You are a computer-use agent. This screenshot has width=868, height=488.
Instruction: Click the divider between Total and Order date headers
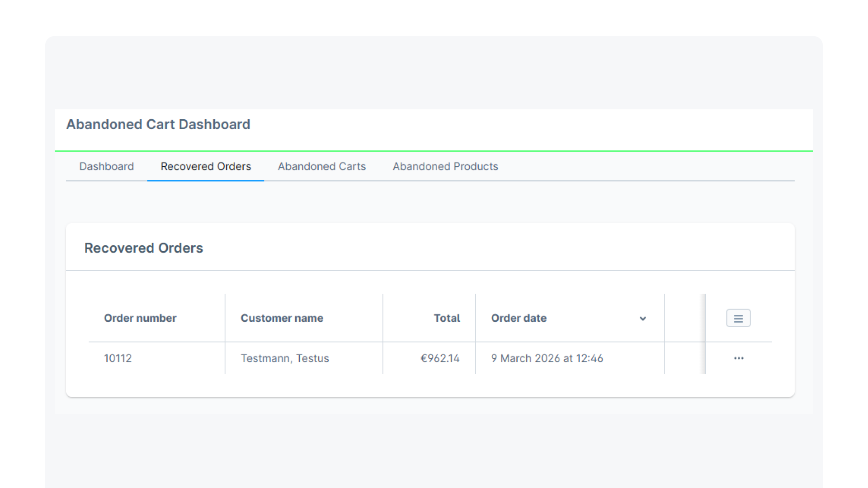click(x=476, y=318)
